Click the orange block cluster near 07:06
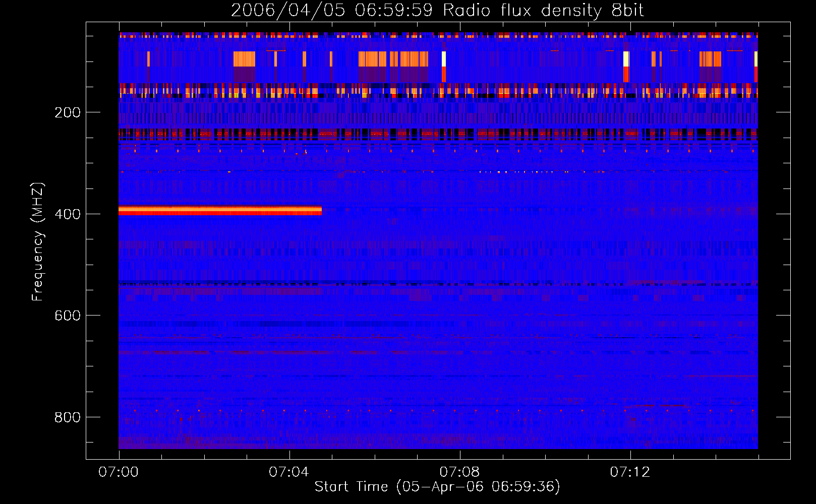This screenshot has width=816, height=504. pos(393,59)
